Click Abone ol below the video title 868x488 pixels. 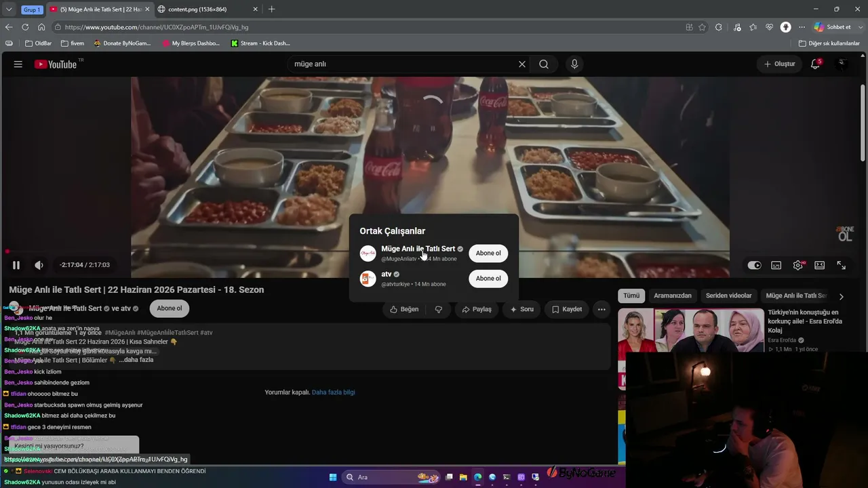click(x=170, y=308)
